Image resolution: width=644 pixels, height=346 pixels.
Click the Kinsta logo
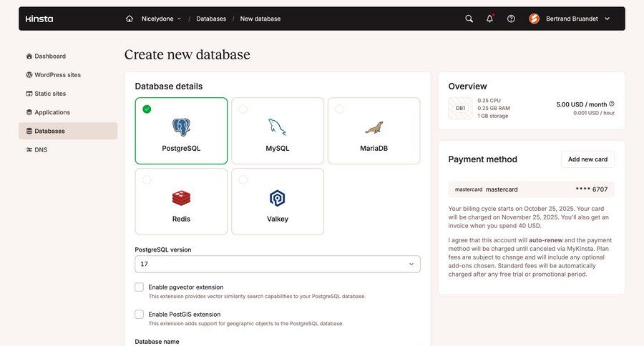point(39,19)
